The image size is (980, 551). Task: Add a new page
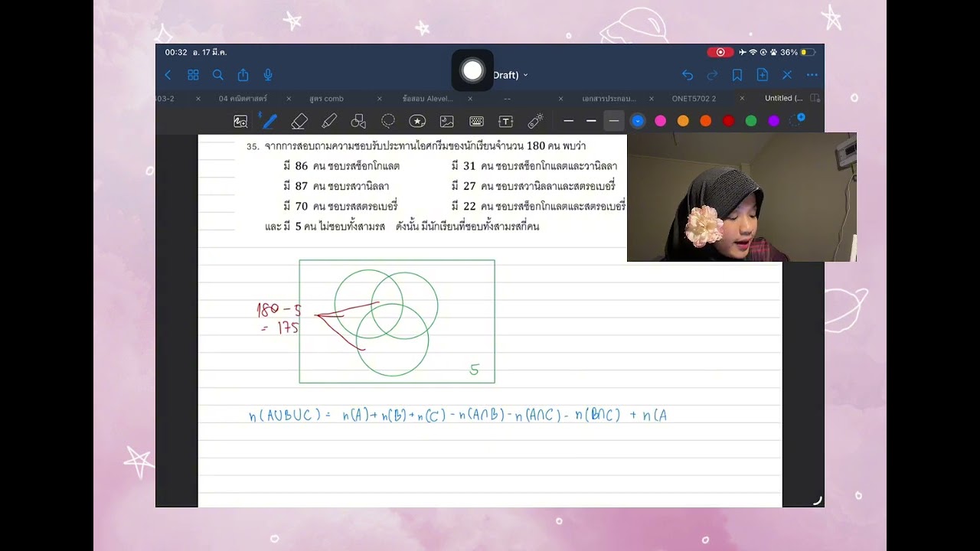point(763,75)
